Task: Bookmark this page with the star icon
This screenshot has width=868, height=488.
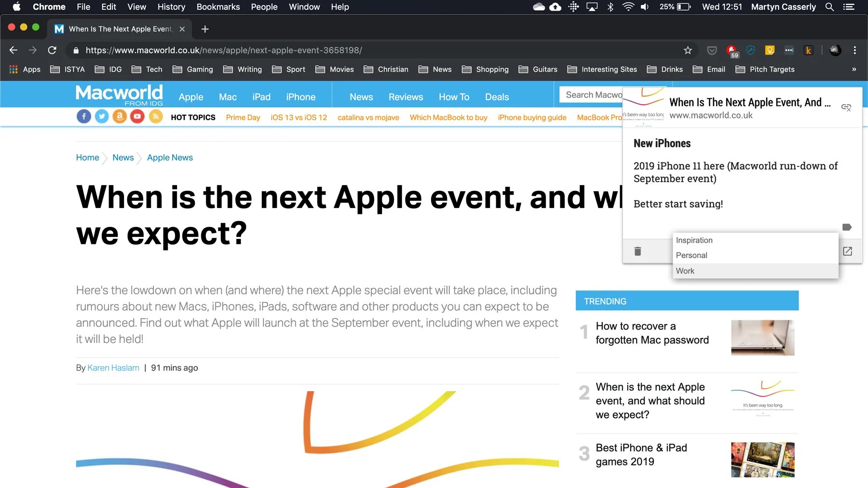Action: pyautogui.click(x=688, y=50)
